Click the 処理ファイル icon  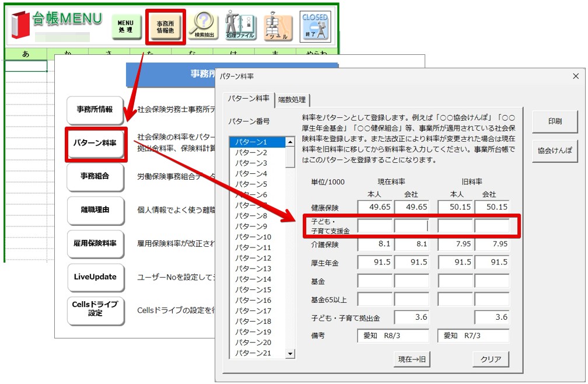240,27
